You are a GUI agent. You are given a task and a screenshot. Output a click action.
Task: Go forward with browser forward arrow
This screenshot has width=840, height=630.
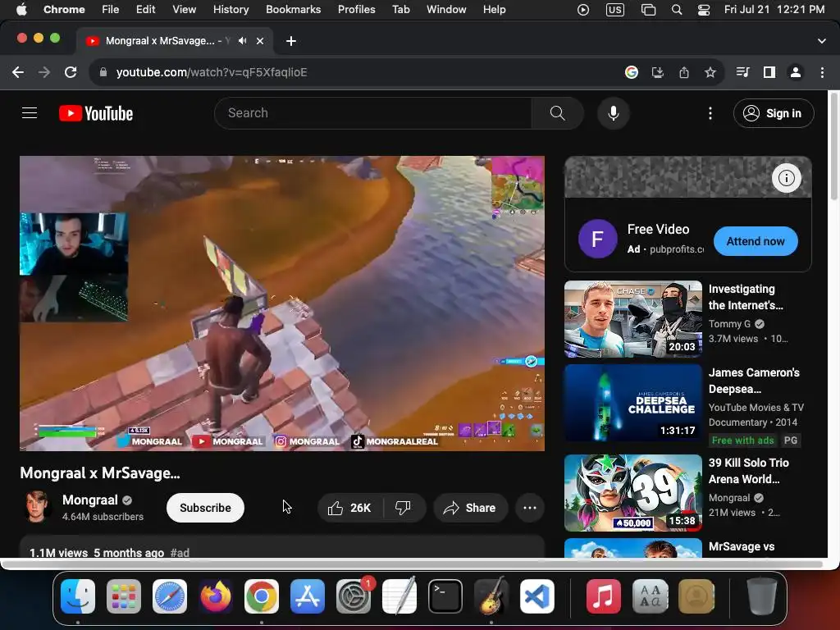pyautogui.click(x=44, y=72)
